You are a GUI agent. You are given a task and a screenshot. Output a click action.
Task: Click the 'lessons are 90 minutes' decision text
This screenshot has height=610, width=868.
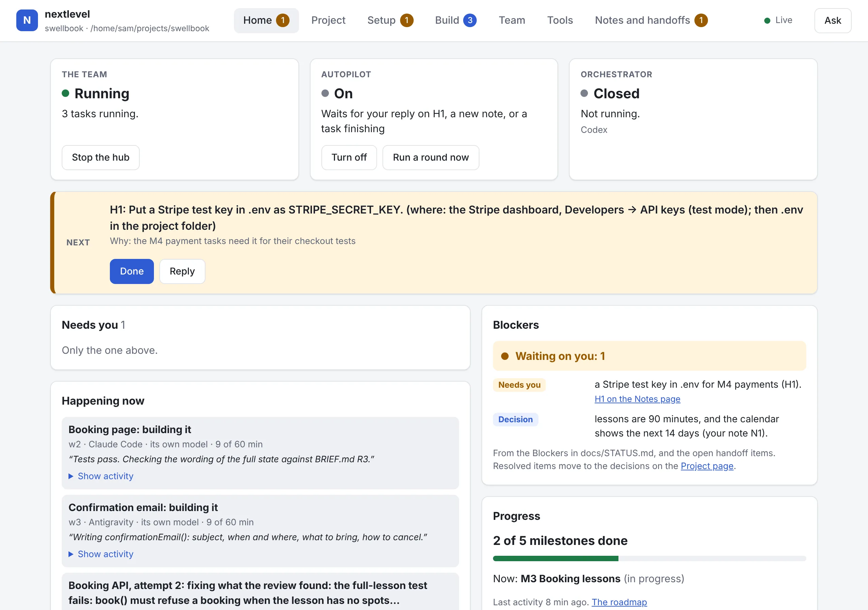(687, 426)
